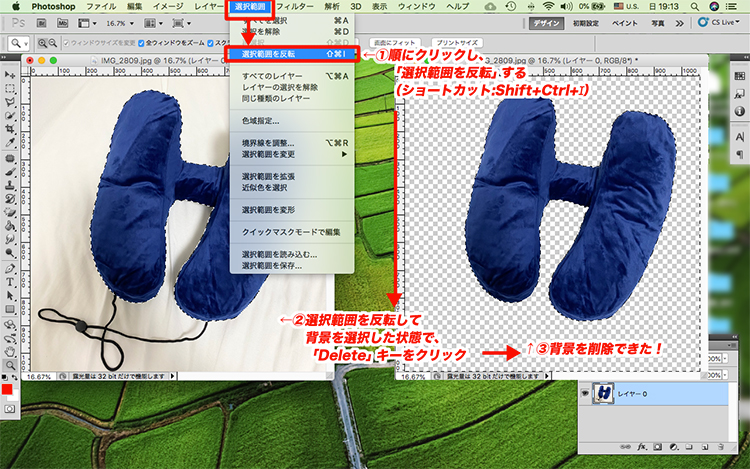Select the Brush tool
Viewport: 750px width, 469px height.
coord(10,172)
